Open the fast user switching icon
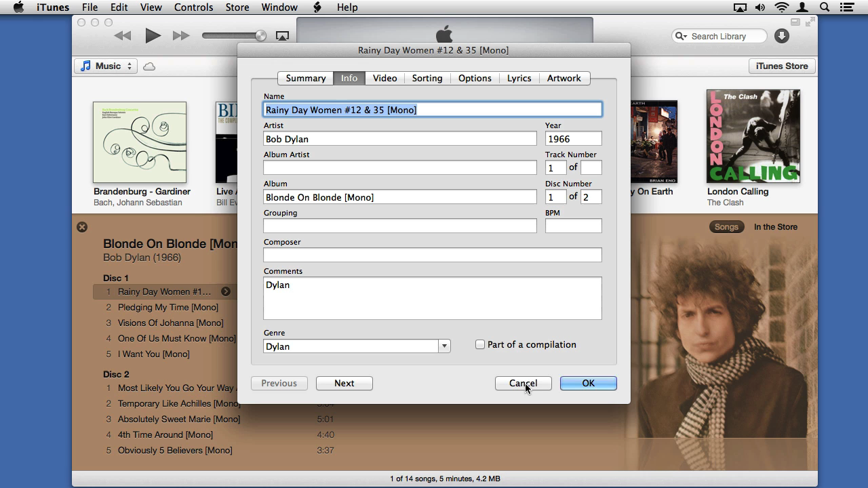The width and height of the screenshot is (868, 488). click(x=804, y=7)
